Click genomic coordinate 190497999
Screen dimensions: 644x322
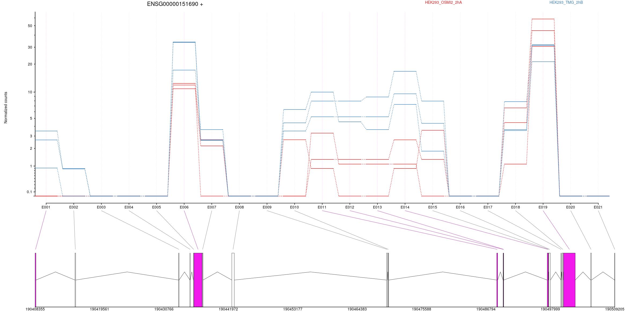550,309
